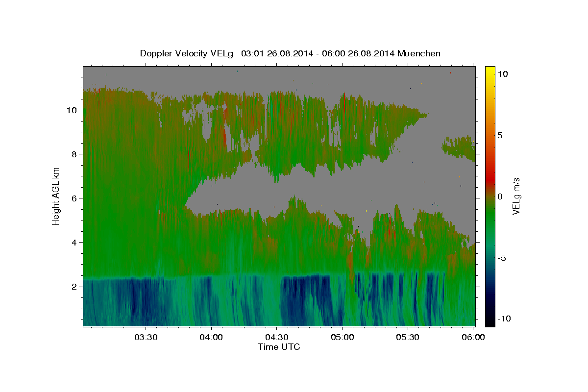
Task: Click the height axis label '6'
Action: coord(75,198)
